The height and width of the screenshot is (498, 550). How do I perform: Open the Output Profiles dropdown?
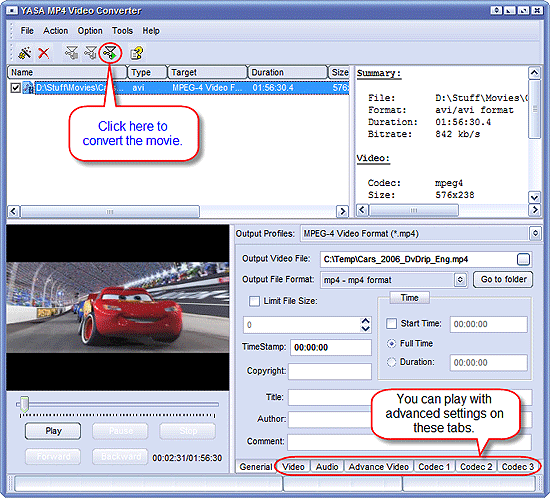tap(535, 233)
